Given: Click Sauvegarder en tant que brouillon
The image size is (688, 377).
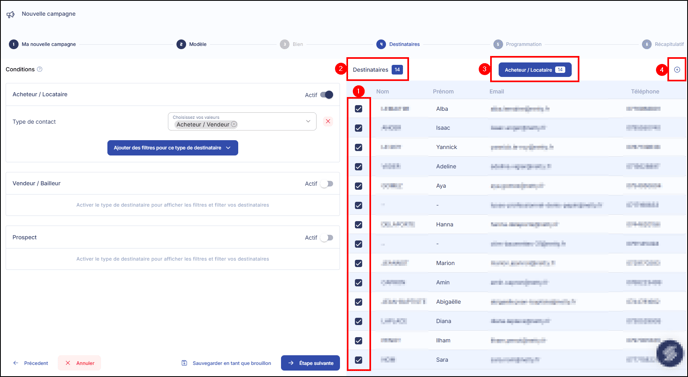Looking at the screenshot, I should point(226,363).
